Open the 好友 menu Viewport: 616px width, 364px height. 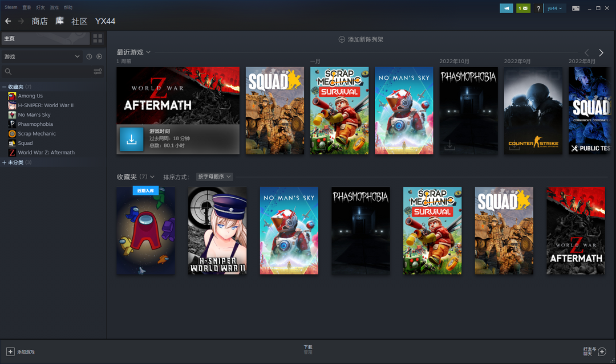[x=40, y=7]
